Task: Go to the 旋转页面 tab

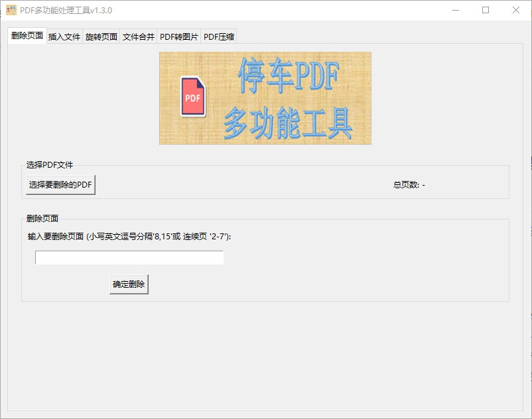Action: click(101, 36)
